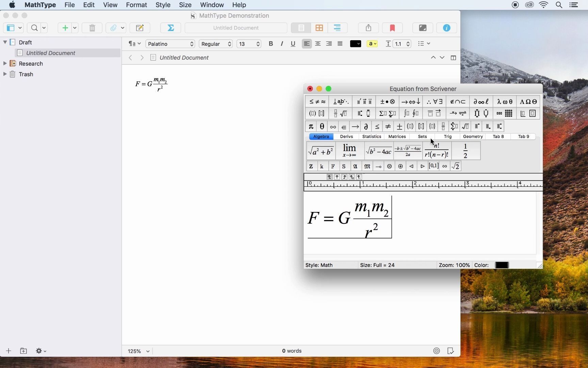The height and width of the screenshot is (368, 588).
Task: Open the set theory symbols palette (∉ ∩ ⊂)
Action: point(458,102)
